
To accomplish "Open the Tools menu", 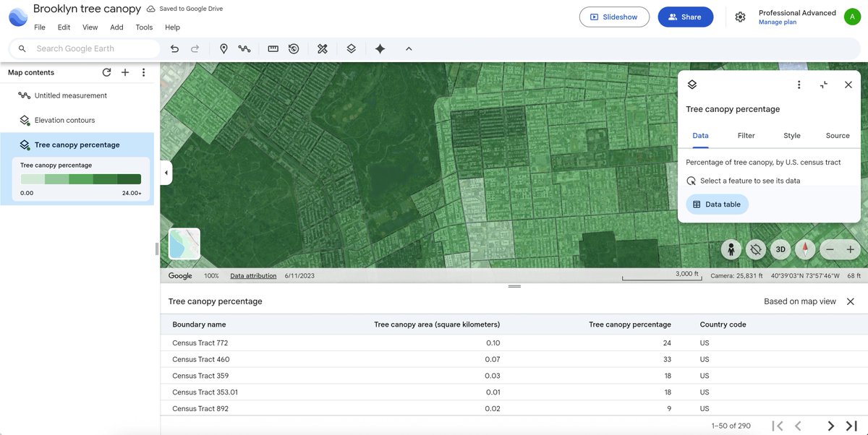I will [144, 27].
